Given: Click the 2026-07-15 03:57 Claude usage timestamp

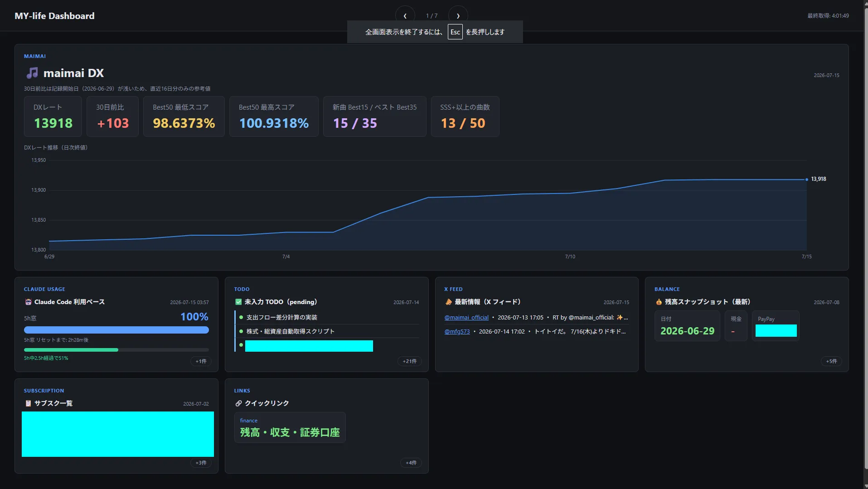Looking at the screenshot, I should point(189,302).
